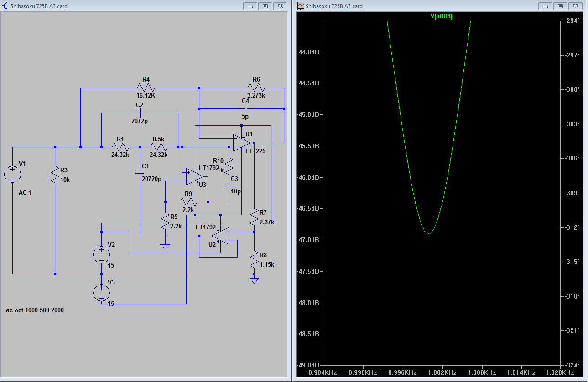Click the LT1225 model label
Viewport: 588px width, 382px height.
tap(255, 151)
